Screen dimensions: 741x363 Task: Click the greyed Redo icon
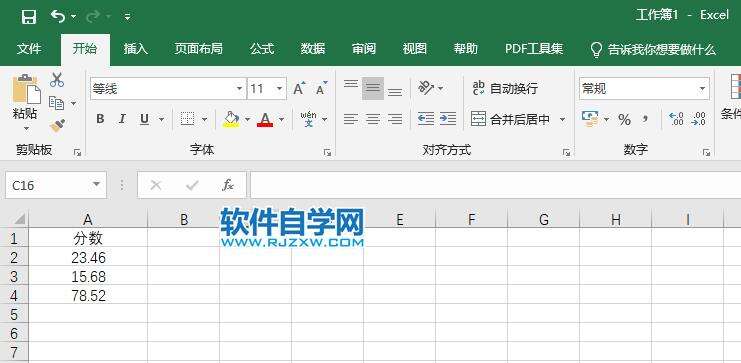coord(93,17)
